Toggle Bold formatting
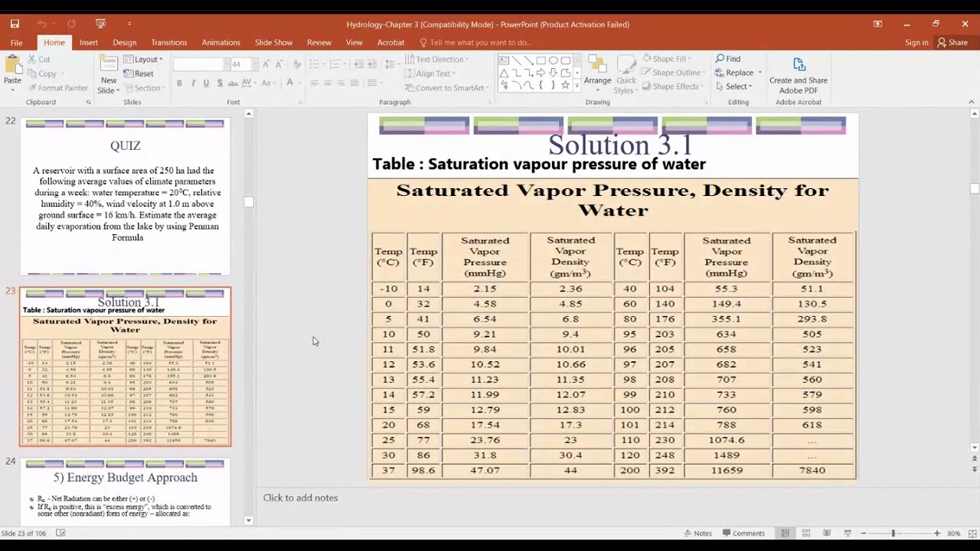The height and width of the screenshot is (551, 980). [x=179, y=83]
